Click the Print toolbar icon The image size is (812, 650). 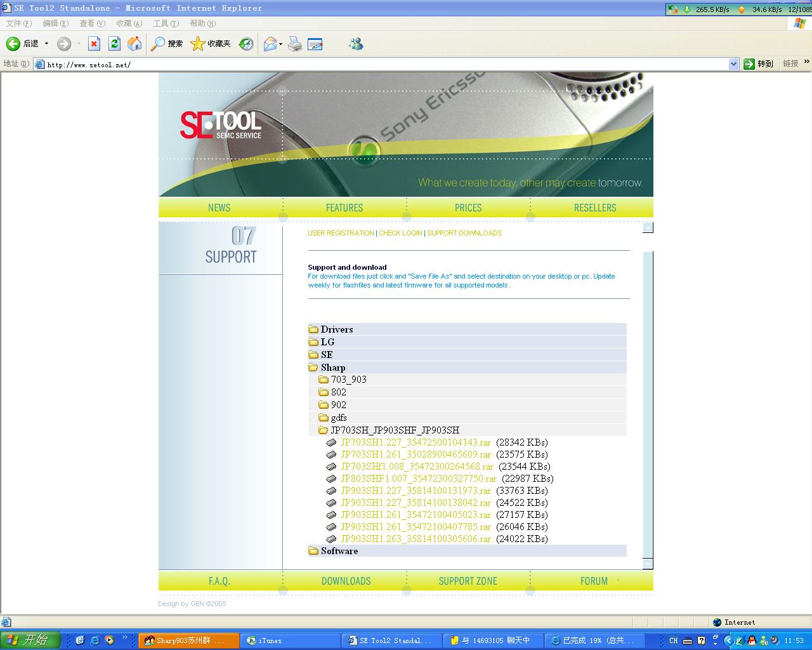295,44
